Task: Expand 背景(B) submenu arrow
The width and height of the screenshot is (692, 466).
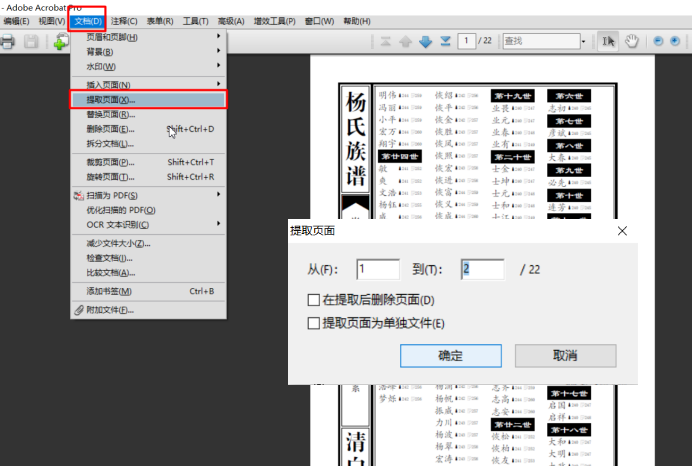Action: point(218,51)
